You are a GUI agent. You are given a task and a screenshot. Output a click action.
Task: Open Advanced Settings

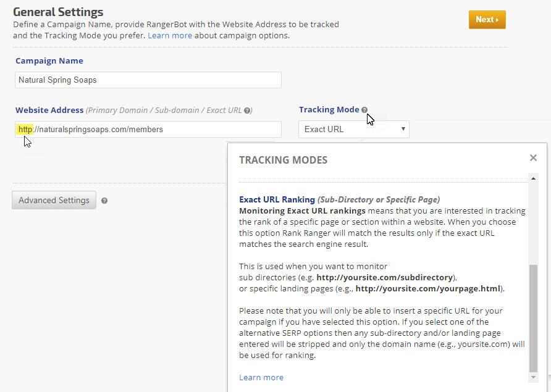tap(54, 200)
